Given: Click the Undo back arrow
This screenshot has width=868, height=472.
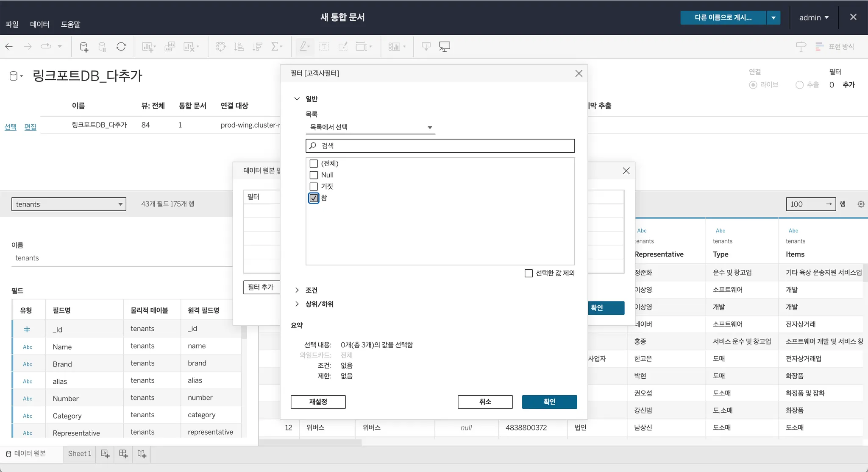Looking at the screenshot, I should click(x=9, y=47).
